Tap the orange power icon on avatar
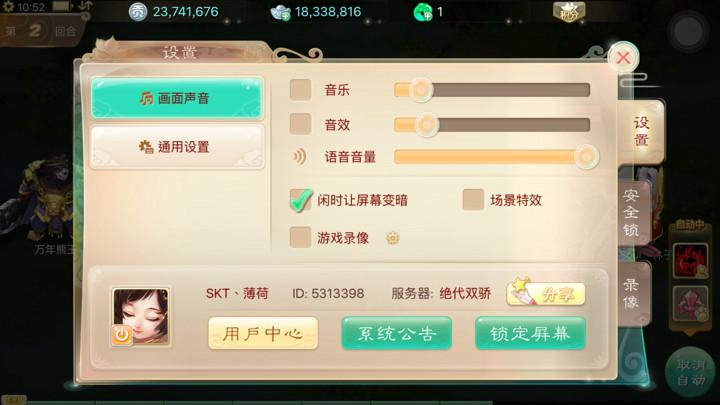The image size is (720, 405). [122, 335]
